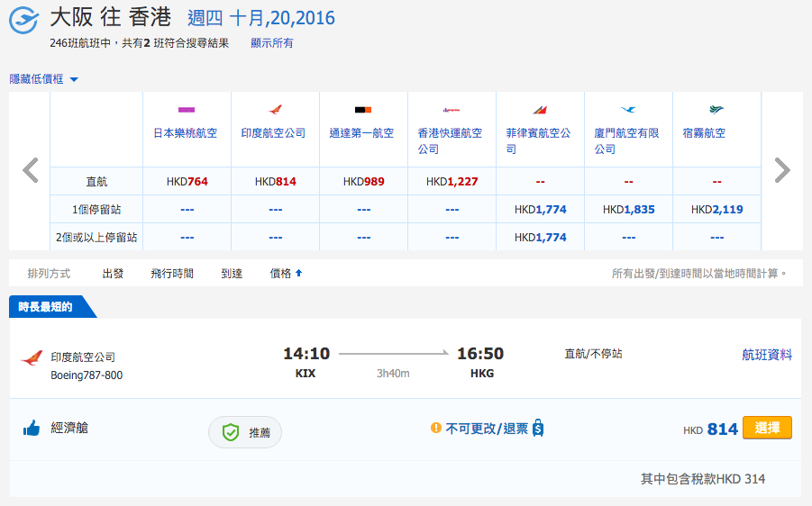Click the 週四 十月,20,2016 date heading
Viewport: 812px width, 506px height.
[261, 18]
